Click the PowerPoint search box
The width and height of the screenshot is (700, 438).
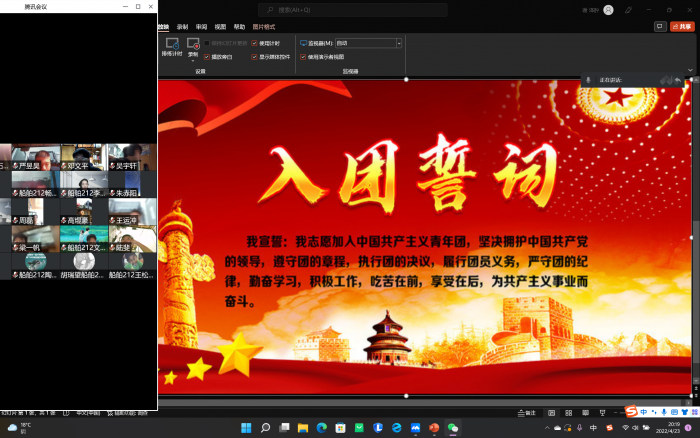click(x=353, y=10)
